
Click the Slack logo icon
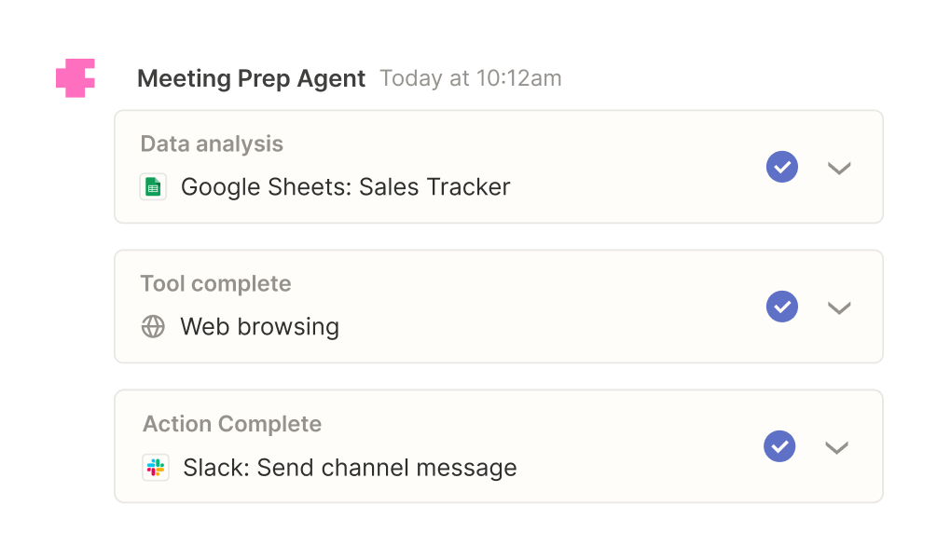[156, 468]
